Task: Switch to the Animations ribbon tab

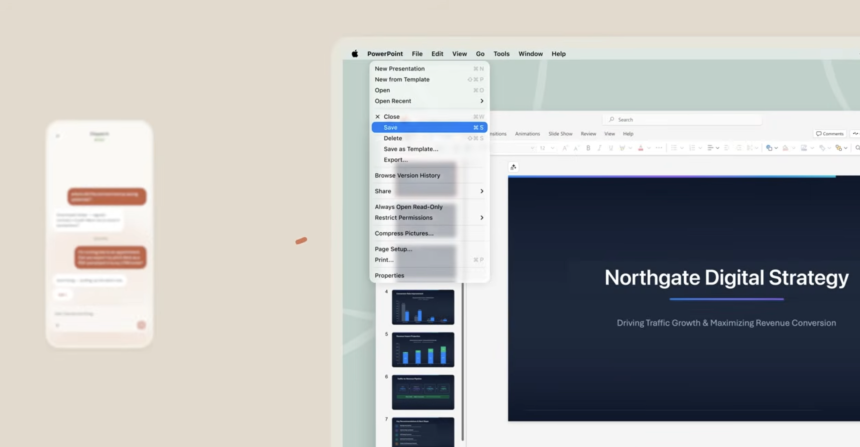Action: [x=528, y=134]
